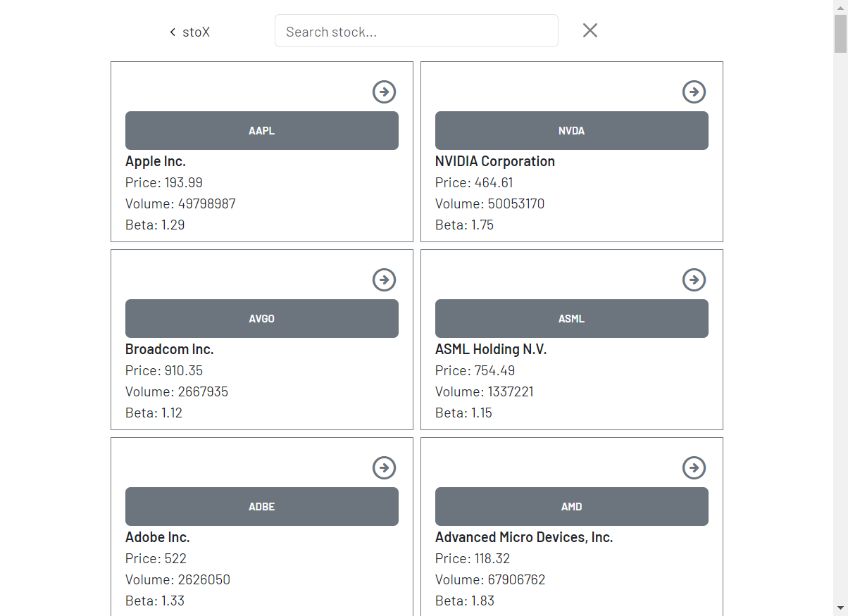Screen dimensions: 848x616
Task: Choose the ADBE ticker button
Action: tap(262, 506)
